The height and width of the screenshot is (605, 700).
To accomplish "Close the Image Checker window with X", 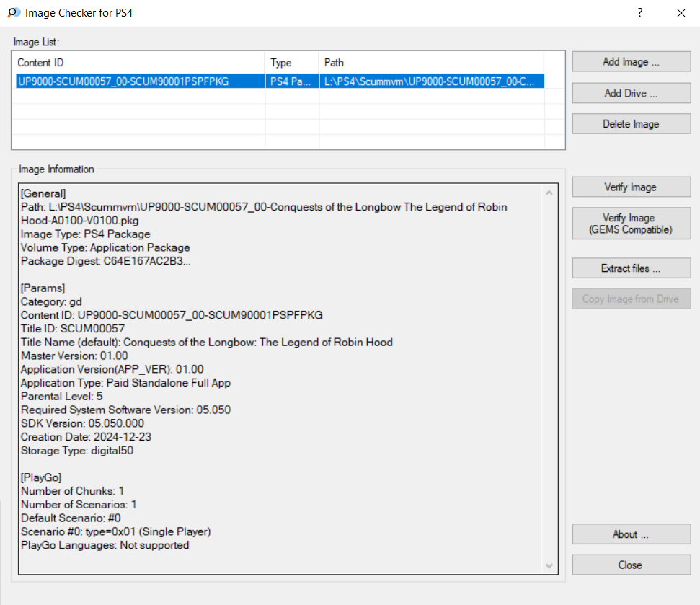I will [x=681, y=12].
